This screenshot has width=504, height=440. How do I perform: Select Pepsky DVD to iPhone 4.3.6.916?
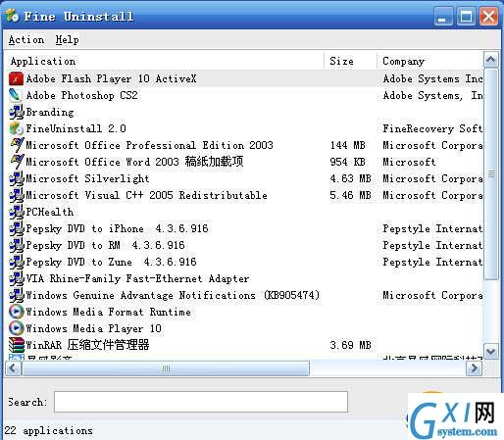pyautogui.click(x=117, y=228)
